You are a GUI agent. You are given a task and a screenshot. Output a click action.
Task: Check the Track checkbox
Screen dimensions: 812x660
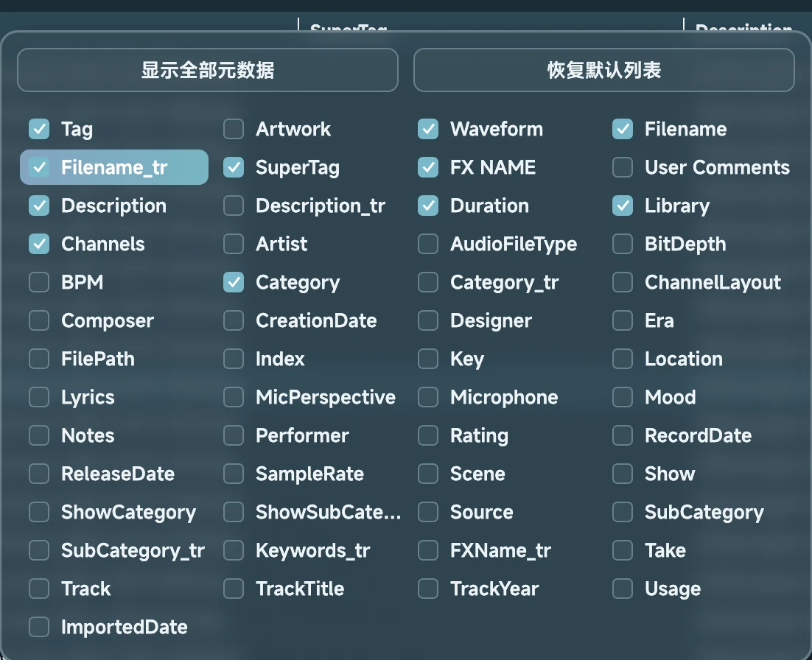coord(39,589)
